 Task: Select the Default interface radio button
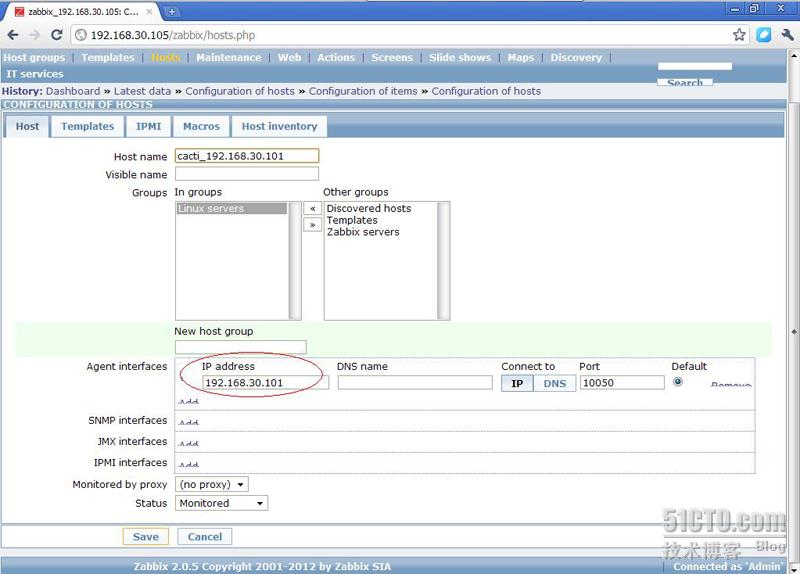678,382
